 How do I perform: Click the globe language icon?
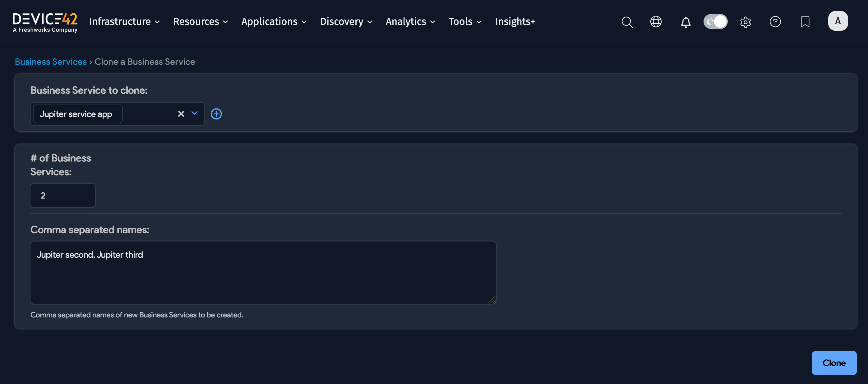pos(656,22)
